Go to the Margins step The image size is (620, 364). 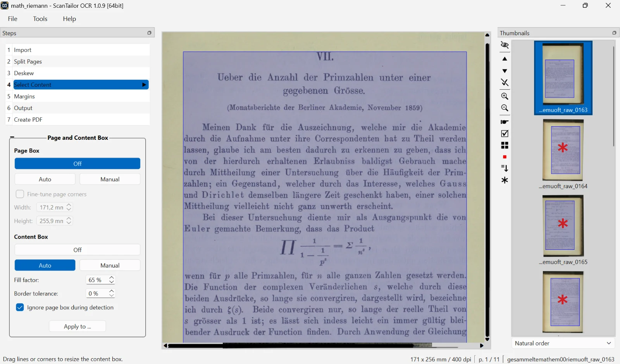[x=77, y=96]
